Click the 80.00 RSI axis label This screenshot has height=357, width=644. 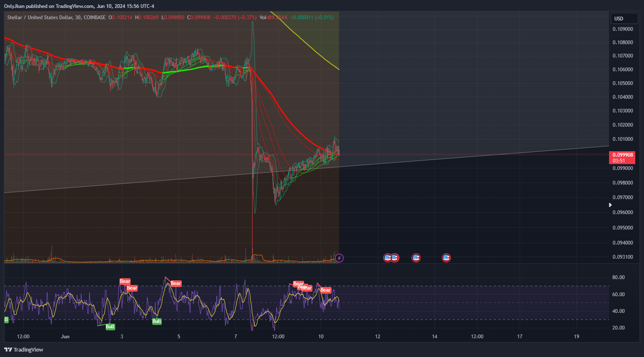(619, 277)
